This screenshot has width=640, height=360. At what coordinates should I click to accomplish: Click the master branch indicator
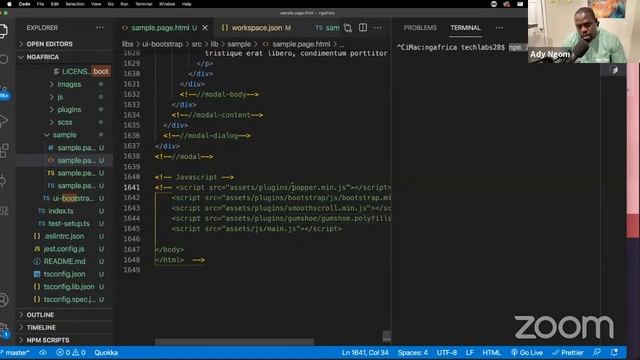16,353
